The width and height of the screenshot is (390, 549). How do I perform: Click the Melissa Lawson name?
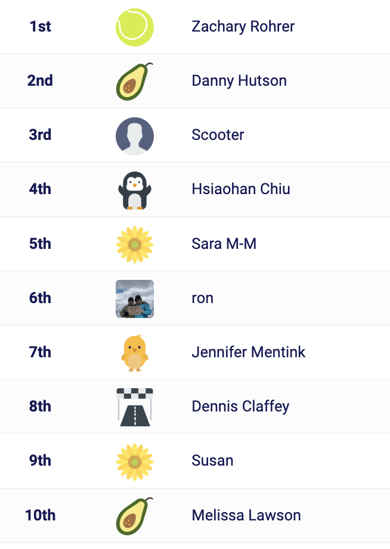[246, 515]
